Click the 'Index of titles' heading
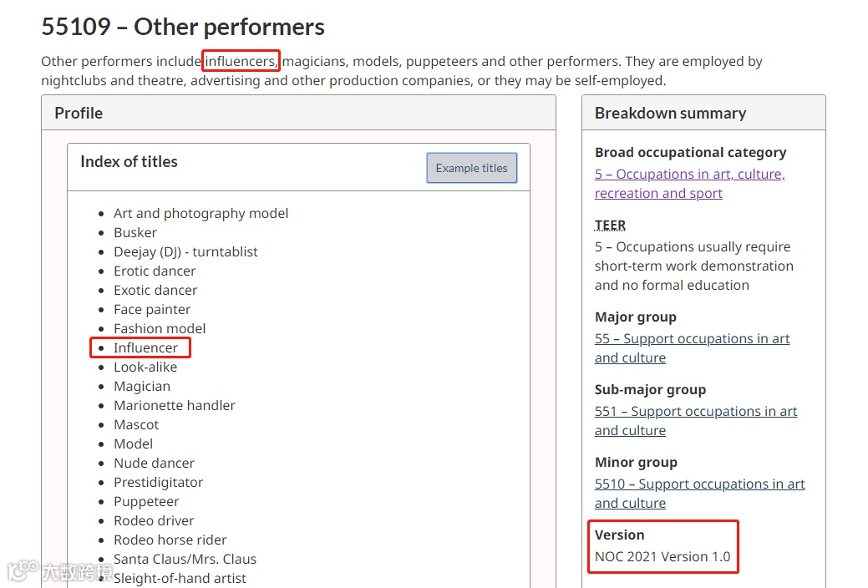The image size is (868, 588). point(129,162)
